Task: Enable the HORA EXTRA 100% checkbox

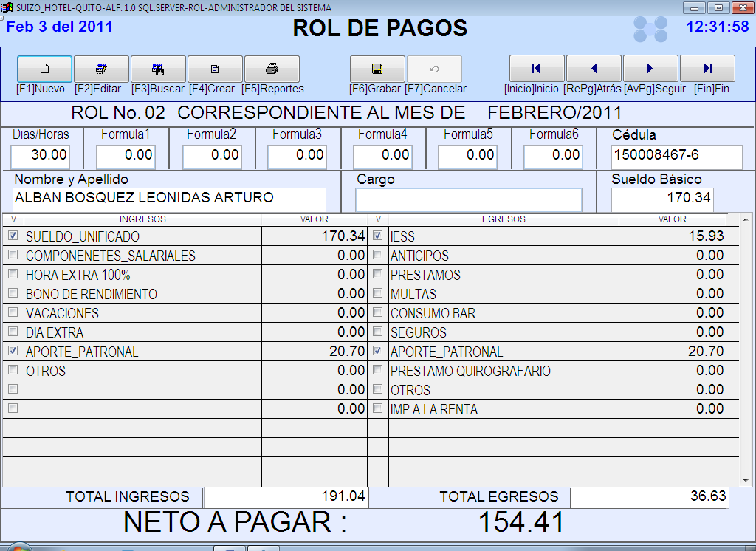Action: pyautogui.click(x=13, y=274)
